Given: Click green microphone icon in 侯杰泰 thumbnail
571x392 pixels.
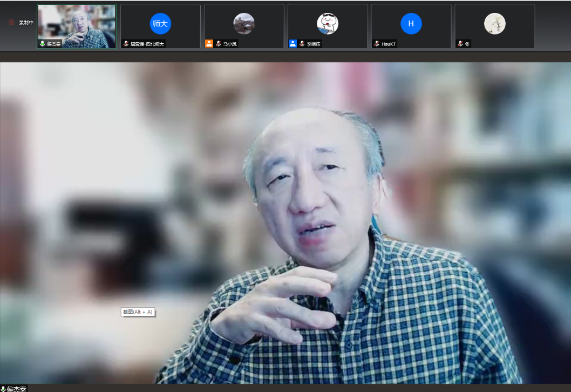Looking at the screenshot, I should point(43,44).
